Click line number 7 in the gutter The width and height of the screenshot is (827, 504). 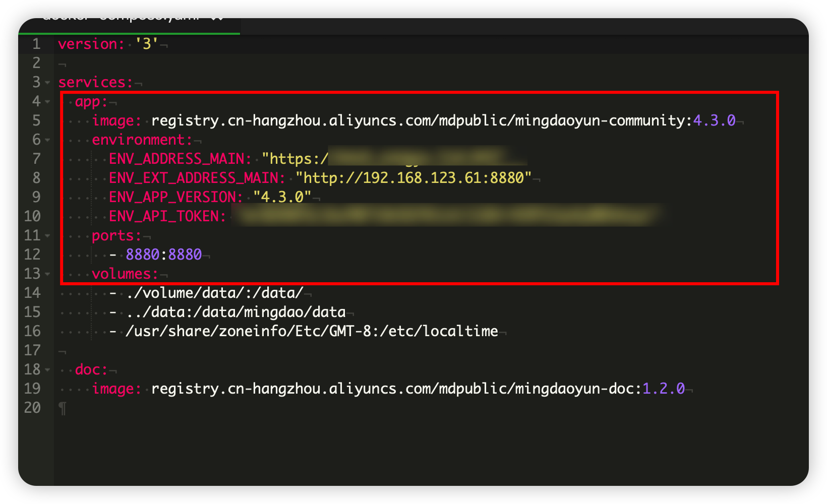[36, 159]
